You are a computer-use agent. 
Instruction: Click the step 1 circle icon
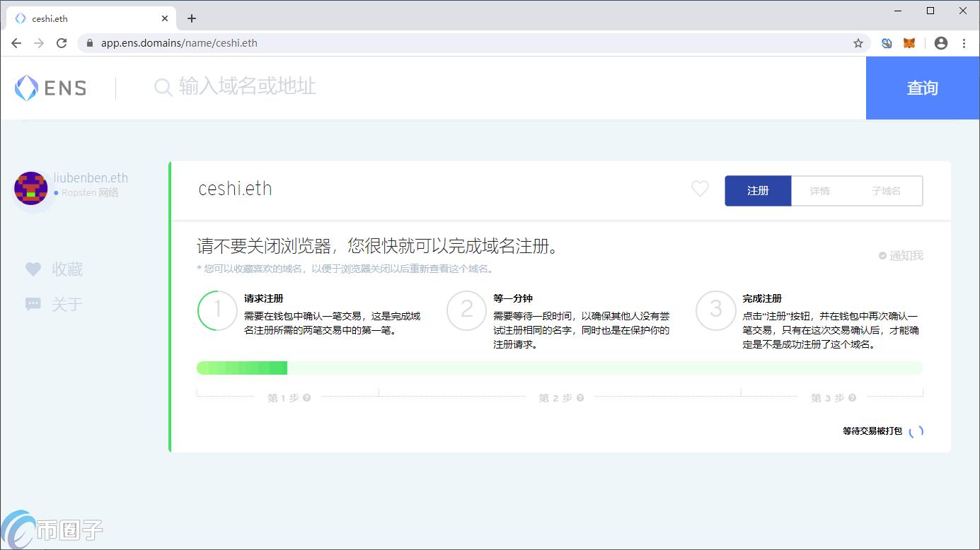218,310
